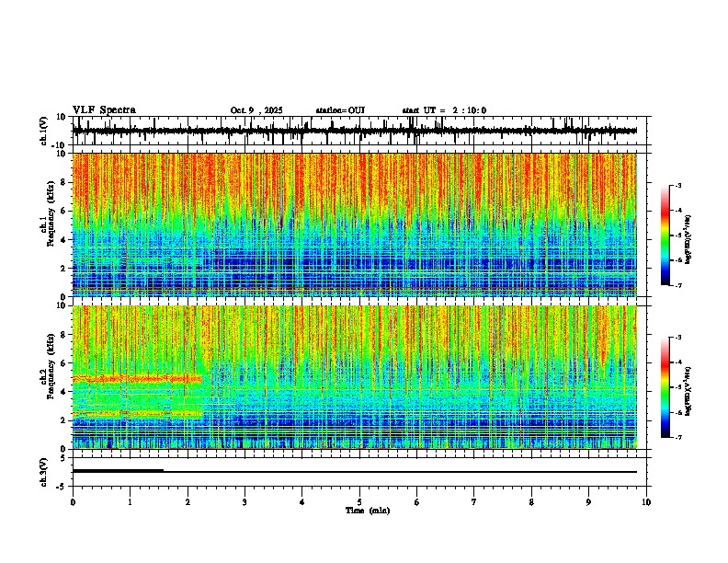Viewport: 728px width, 563px height.
Task: Click the "VLF Spectra" plot title
Action: pyautogui.click(x=104, y=110)
